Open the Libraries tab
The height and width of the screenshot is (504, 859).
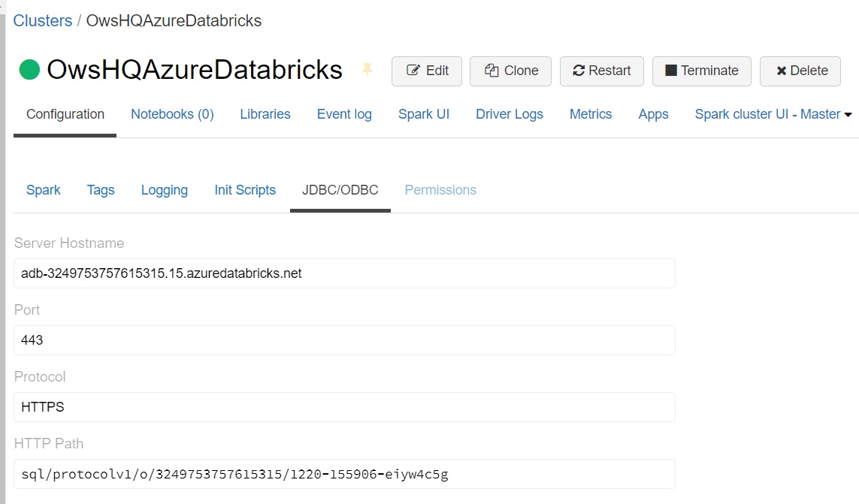click(x=265, y=114)
